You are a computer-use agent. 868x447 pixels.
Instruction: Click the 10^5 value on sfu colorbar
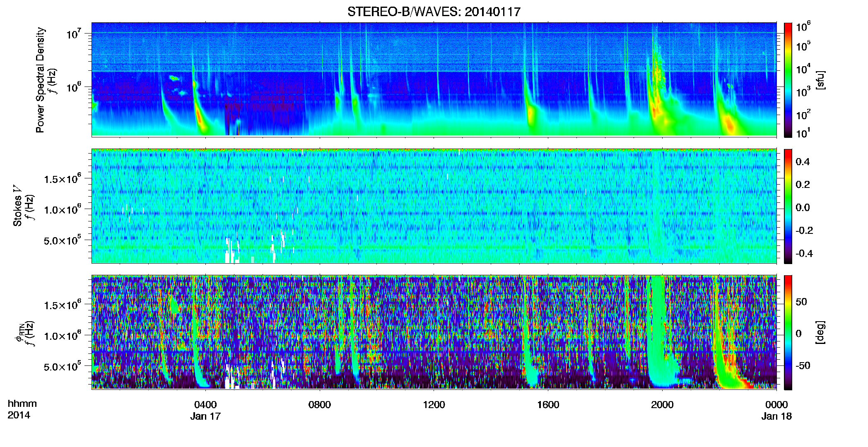803,46
